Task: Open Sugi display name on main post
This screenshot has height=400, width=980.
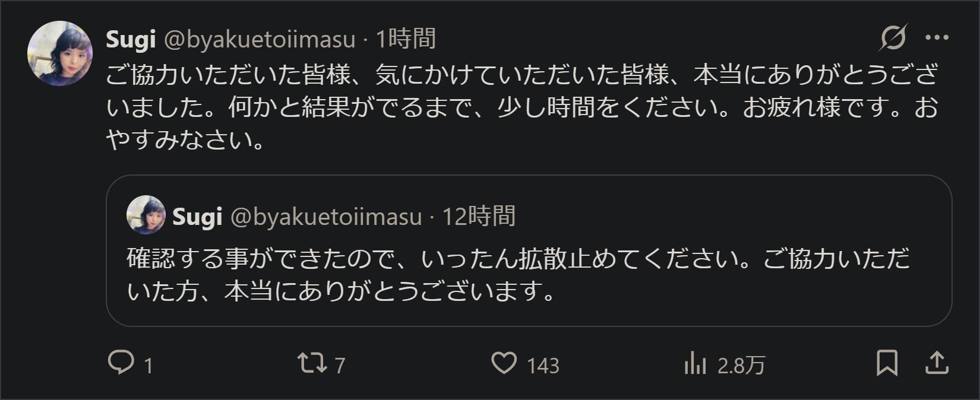Action: [x=131, y=39]
